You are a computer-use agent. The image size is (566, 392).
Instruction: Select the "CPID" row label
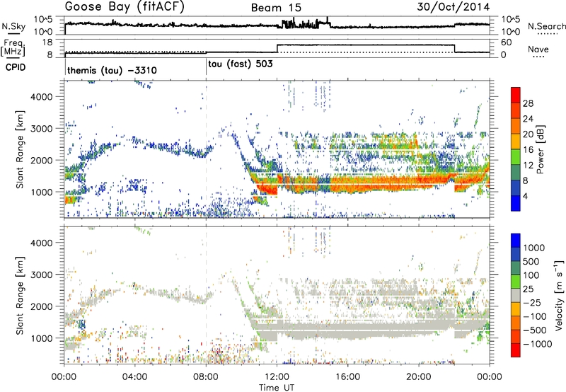coord(16,67)
